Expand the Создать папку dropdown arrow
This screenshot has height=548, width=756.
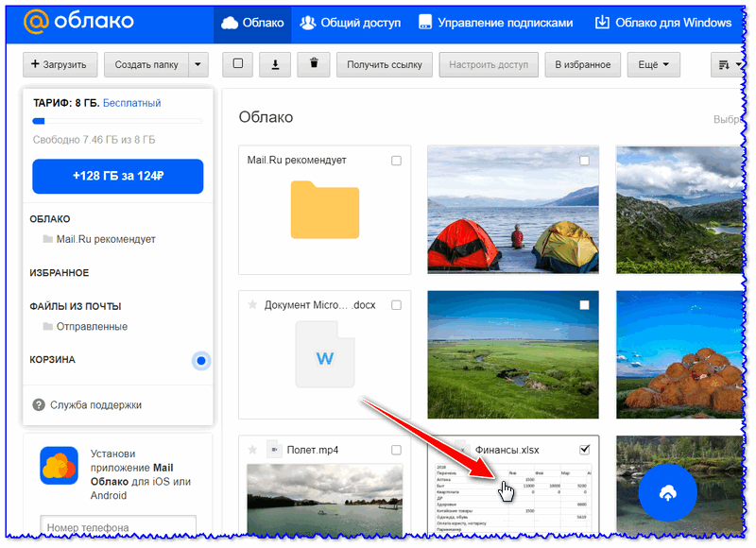[198, 64]
